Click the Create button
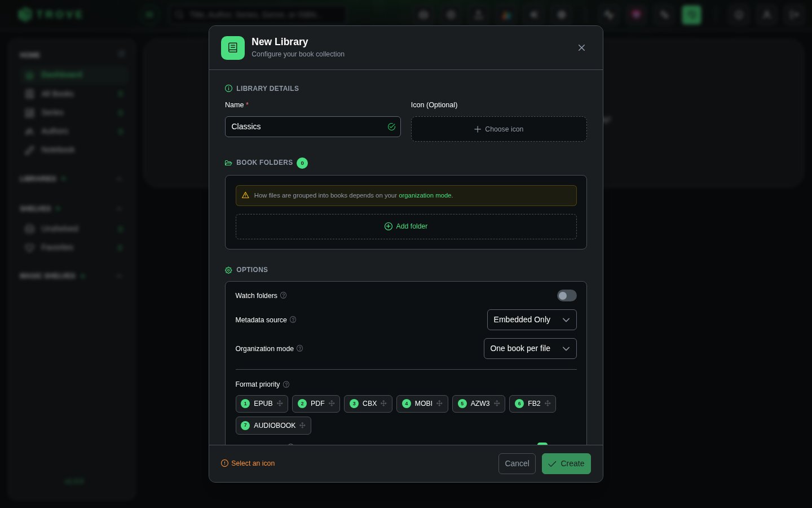This screenshot has width=812, height=508. click(566, 464)
